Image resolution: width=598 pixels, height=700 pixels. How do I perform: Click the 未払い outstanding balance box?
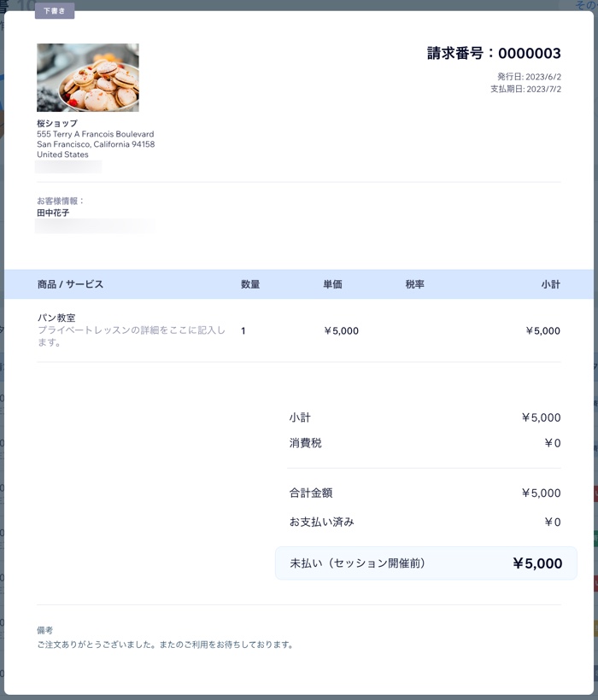[426, 563]
